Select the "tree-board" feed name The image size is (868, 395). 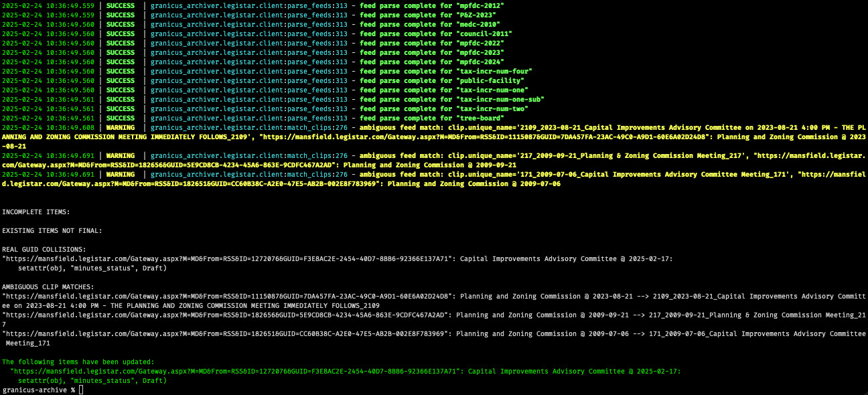click(x=480, y=117)
